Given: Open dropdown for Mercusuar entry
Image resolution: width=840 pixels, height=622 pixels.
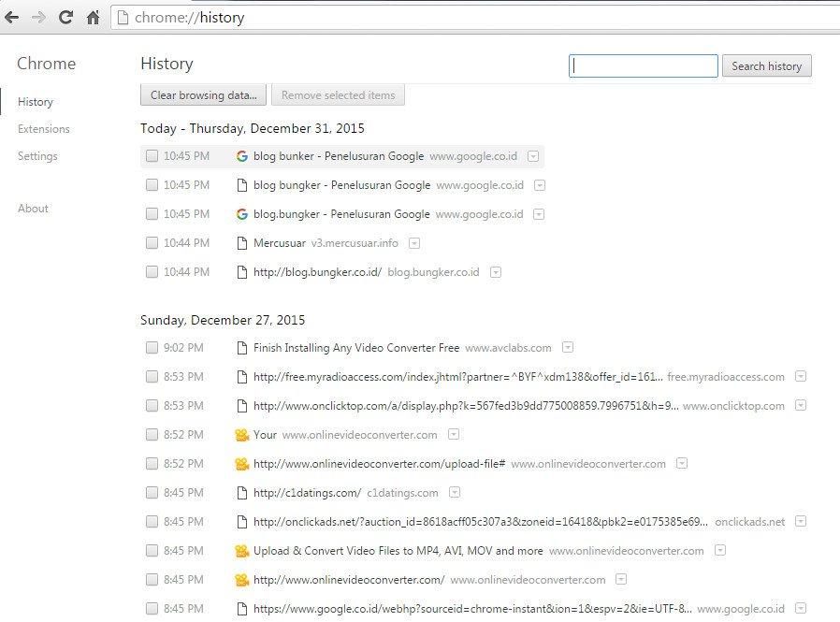Looking at the screenshot, I should (x=414, y=243).
